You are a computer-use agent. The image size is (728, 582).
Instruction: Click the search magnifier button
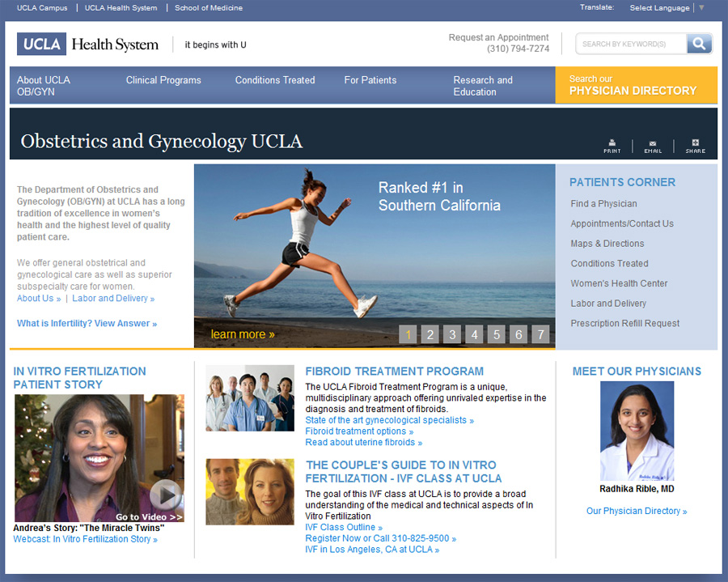point(699,44)
